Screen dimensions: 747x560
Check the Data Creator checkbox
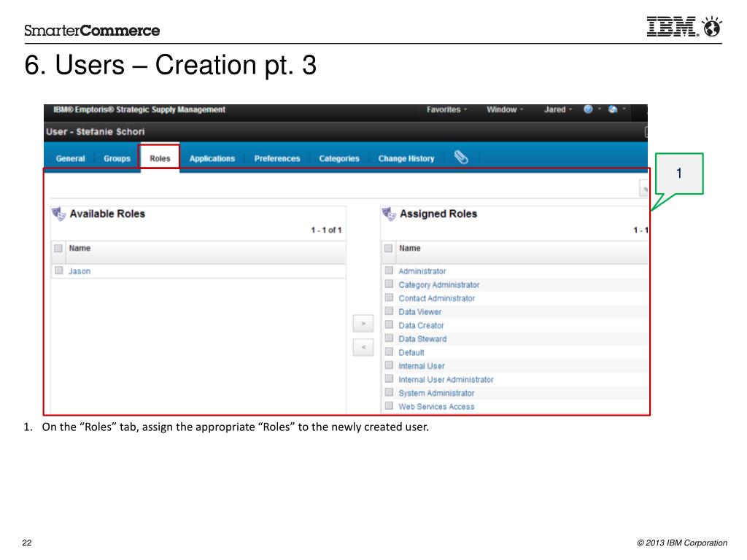pyautogui.click(x=389, y=324)
